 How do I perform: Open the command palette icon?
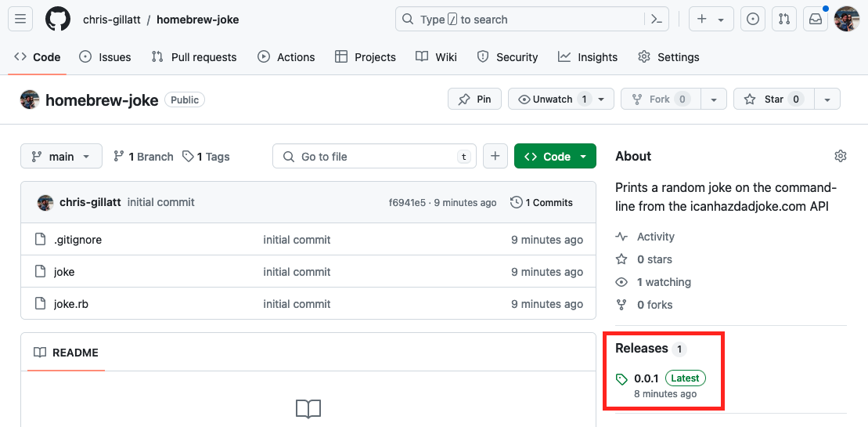659,19
